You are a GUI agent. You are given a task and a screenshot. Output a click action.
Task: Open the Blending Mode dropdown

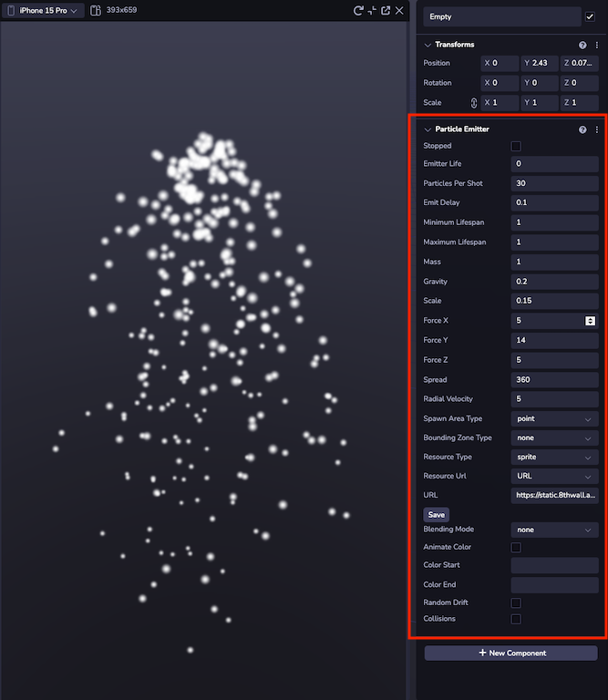pos(554,530)
